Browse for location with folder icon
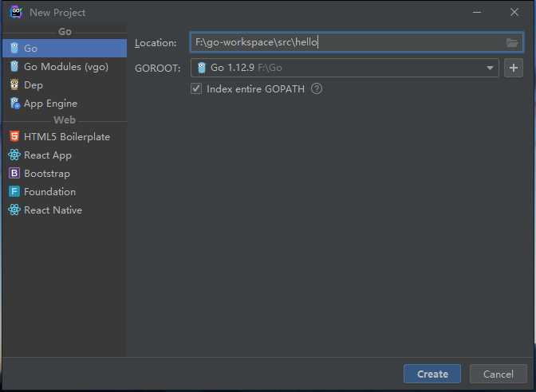The image size is (536, 392). tap(512, 43)
